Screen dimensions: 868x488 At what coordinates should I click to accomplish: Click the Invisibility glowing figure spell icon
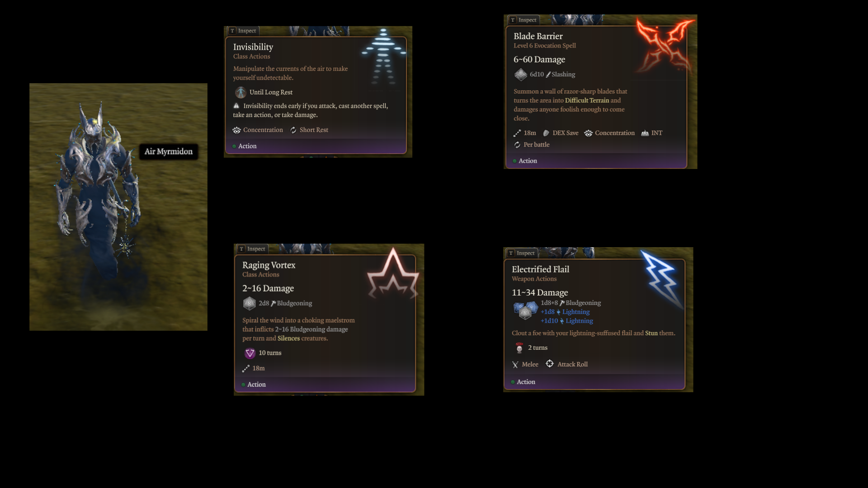[383, 57]
